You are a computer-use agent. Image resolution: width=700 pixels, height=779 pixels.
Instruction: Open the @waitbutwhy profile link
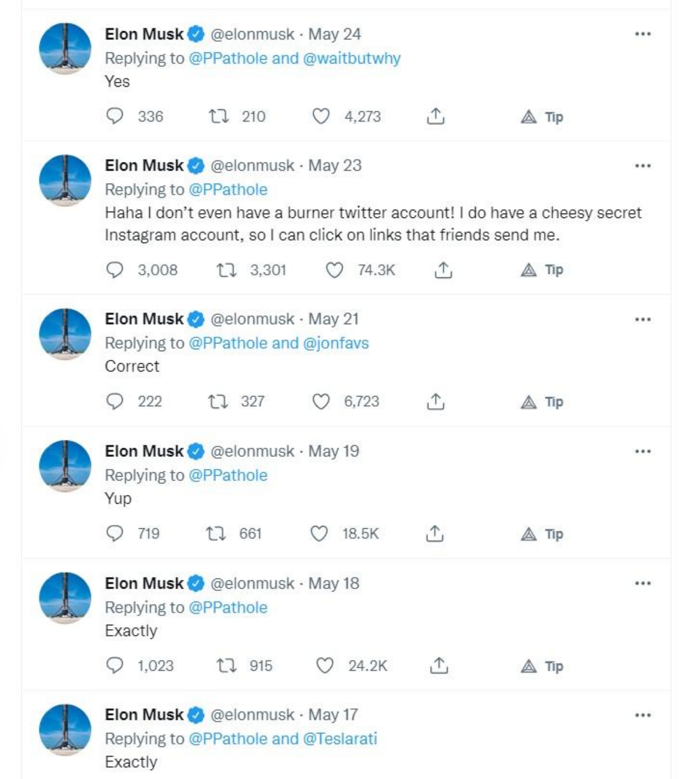point(352,59)
